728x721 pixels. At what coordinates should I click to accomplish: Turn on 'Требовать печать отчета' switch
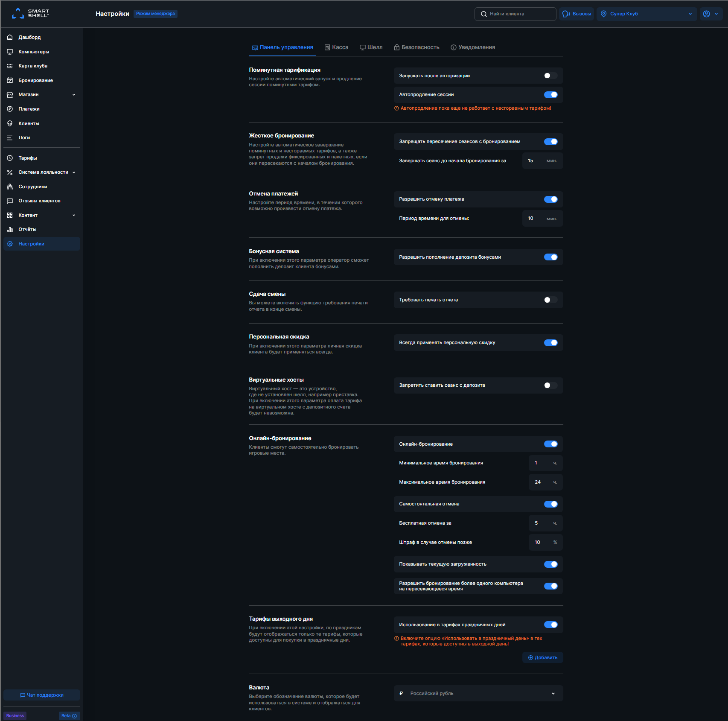(x=550, y=300)
